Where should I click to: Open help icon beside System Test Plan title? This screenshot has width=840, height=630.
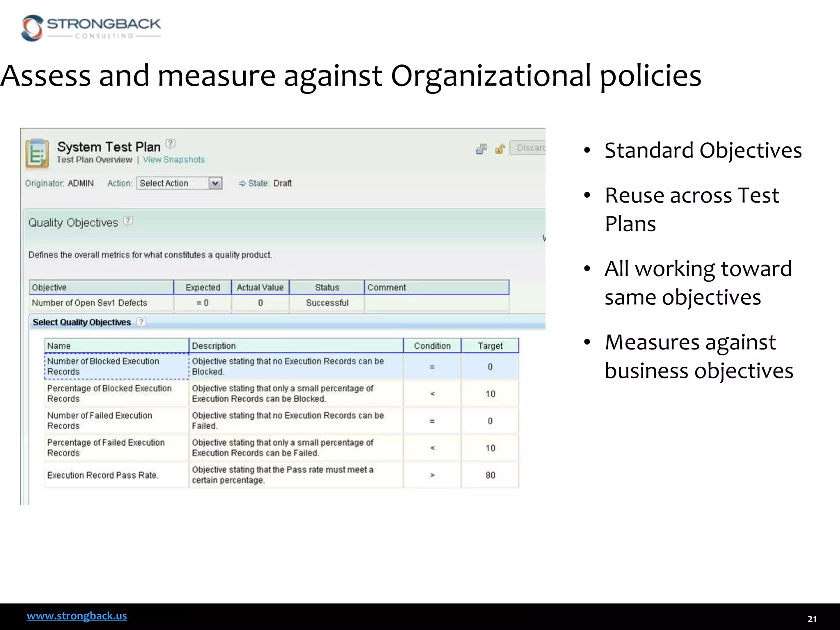tap(170, 144)
